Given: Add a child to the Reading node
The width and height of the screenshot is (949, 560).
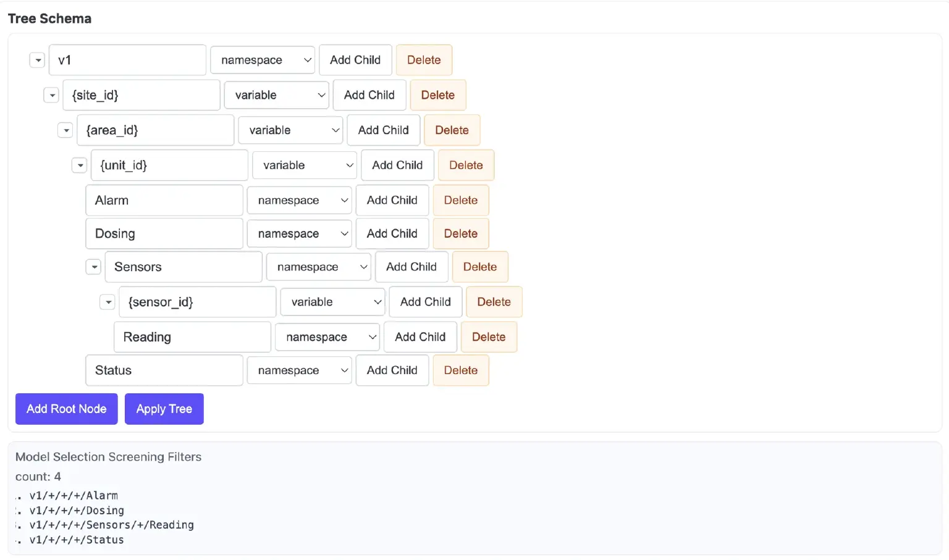Looking at the screenshot, I should [420, 337].
